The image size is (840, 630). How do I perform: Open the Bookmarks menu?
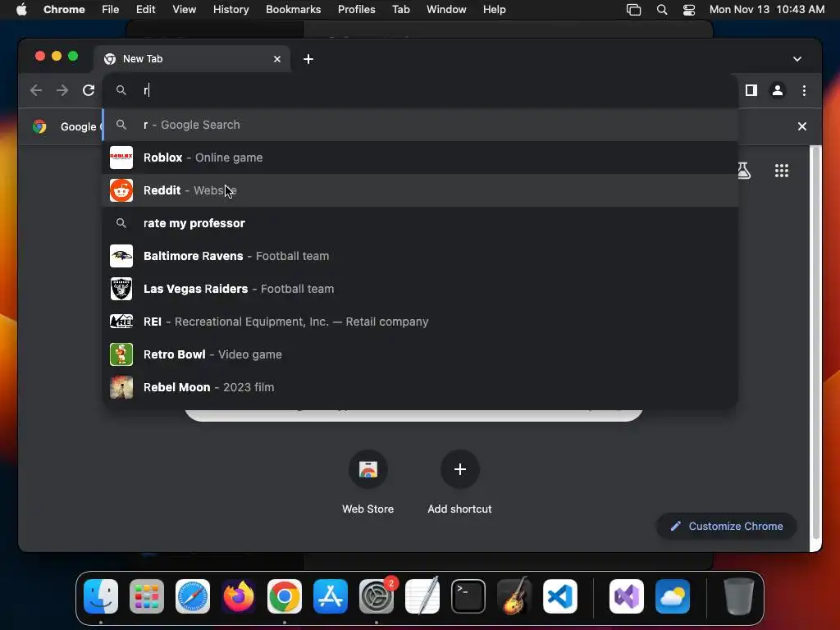293,9
